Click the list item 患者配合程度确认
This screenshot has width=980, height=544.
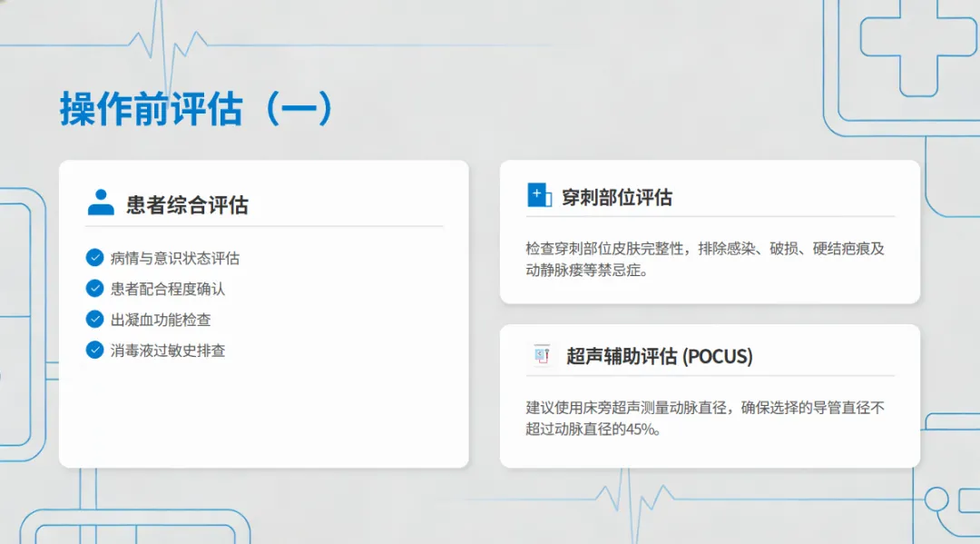tap(168, 289)
